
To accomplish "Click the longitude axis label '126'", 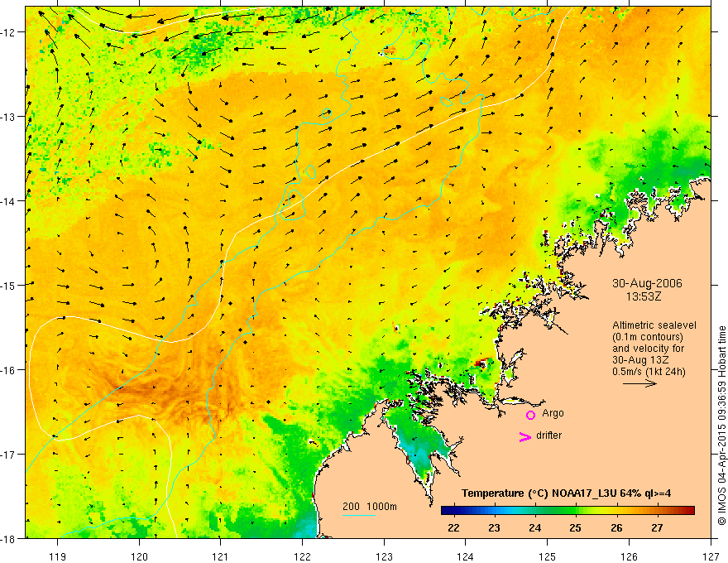I will click(629, 556).
